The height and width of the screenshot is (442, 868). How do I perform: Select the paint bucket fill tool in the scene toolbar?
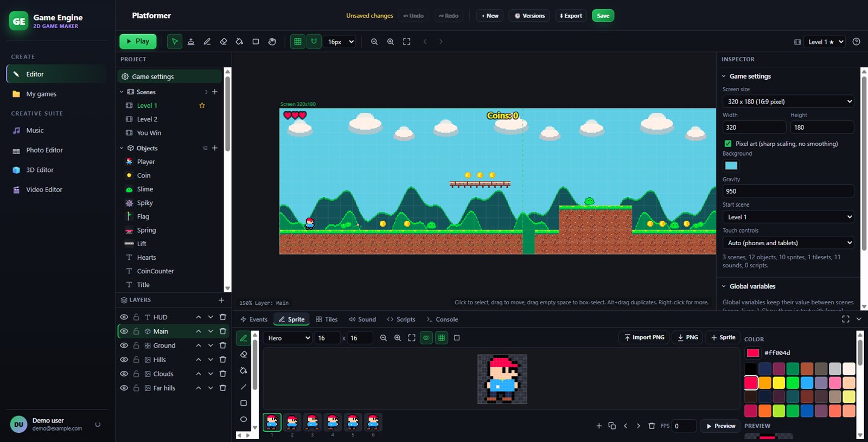239,42
